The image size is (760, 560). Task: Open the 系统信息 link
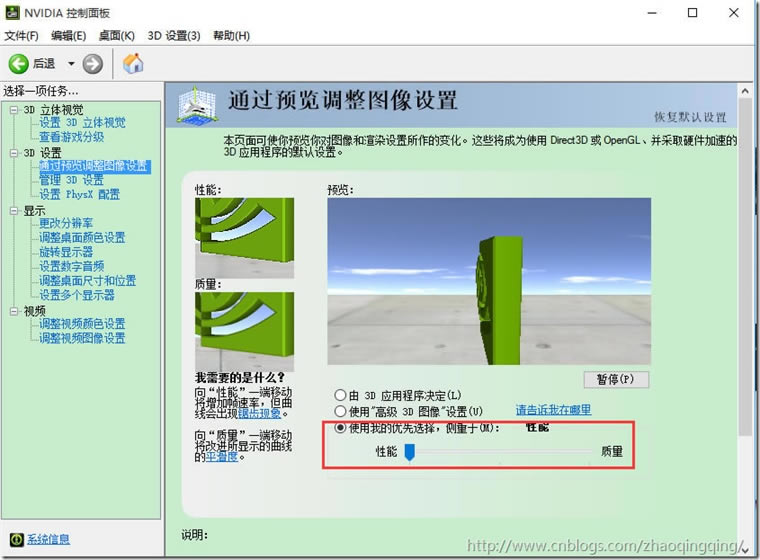[x=48, y=539]
